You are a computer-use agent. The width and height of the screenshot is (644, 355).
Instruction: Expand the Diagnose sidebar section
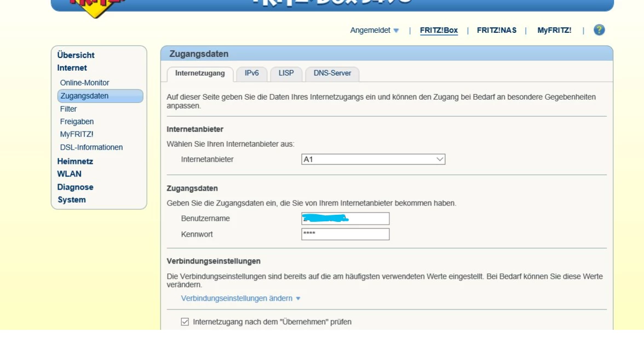click(75, 187)
